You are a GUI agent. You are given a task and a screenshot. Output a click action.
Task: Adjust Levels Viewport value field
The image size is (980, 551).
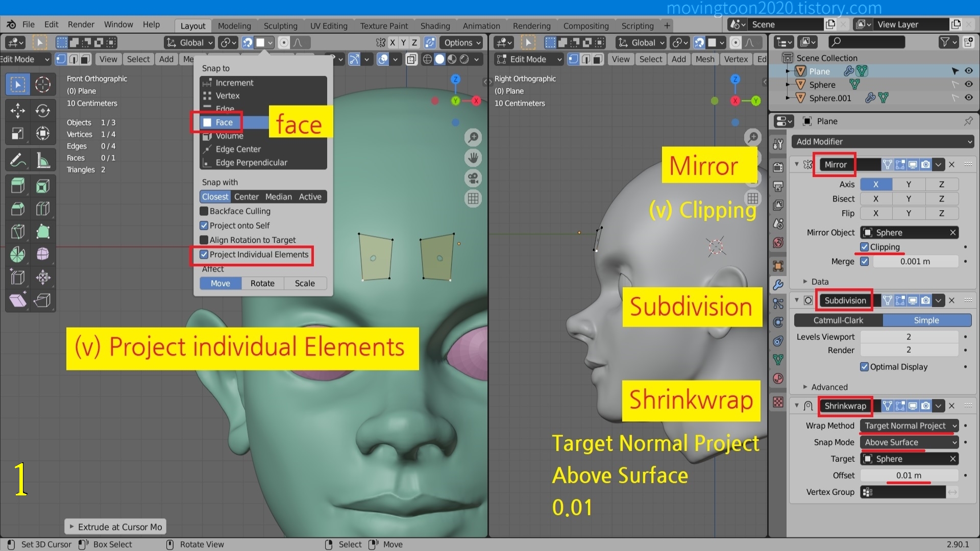click(909, 337)
